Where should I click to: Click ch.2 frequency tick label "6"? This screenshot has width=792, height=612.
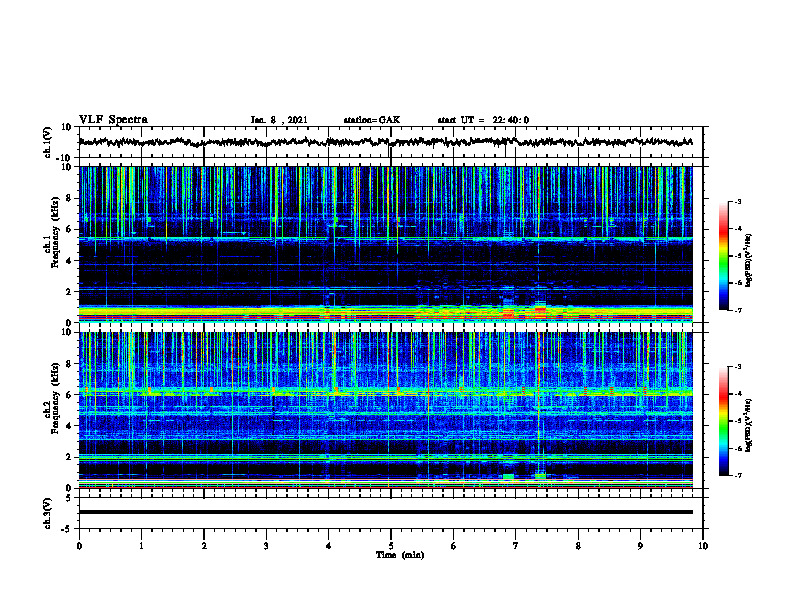(69, 395)
